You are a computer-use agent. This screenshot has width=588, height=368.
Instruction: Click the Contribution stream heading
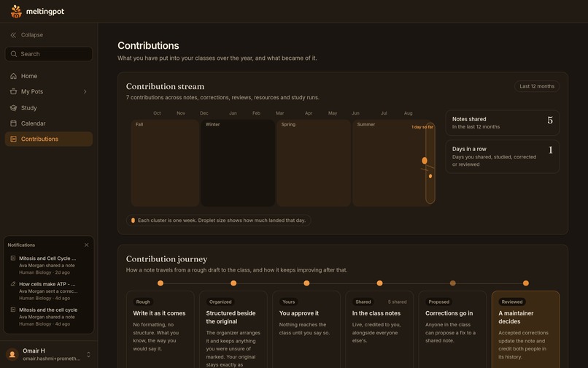165,86
